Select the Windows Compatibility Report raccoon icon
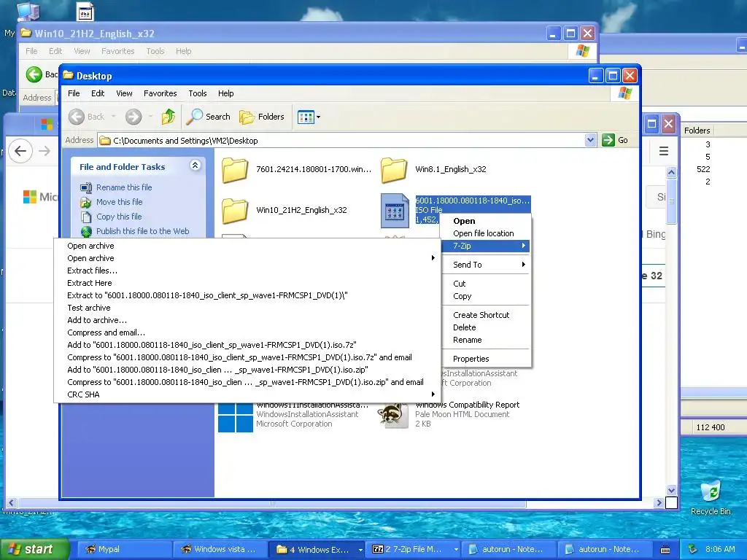This screenshot has width=747, height=560. tap(393, 415)
